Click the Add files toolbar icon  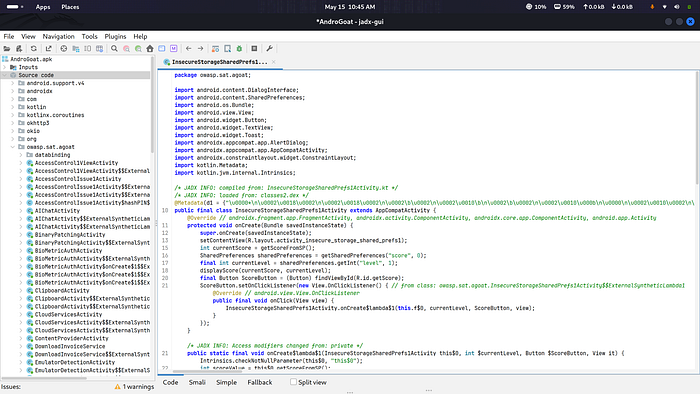pos(19,49)
